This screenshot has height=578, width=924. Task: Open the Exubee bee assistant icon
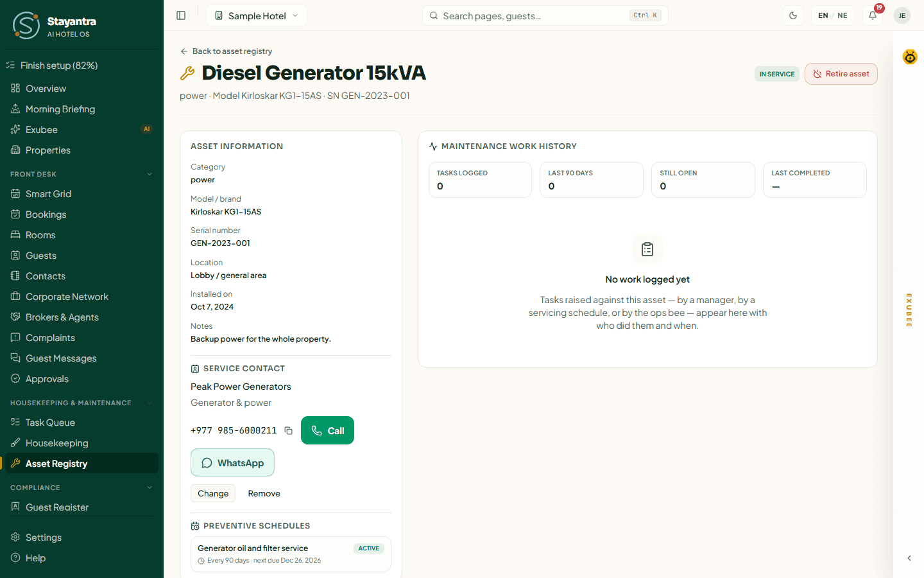pos(910,57)
